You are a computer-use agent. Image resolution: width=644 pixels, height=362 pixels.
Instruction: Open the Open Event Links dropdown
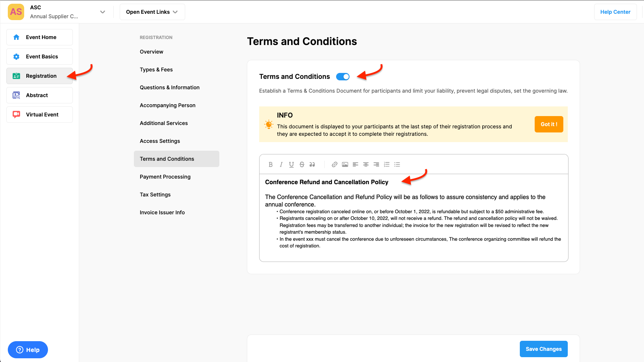(152, 12)
